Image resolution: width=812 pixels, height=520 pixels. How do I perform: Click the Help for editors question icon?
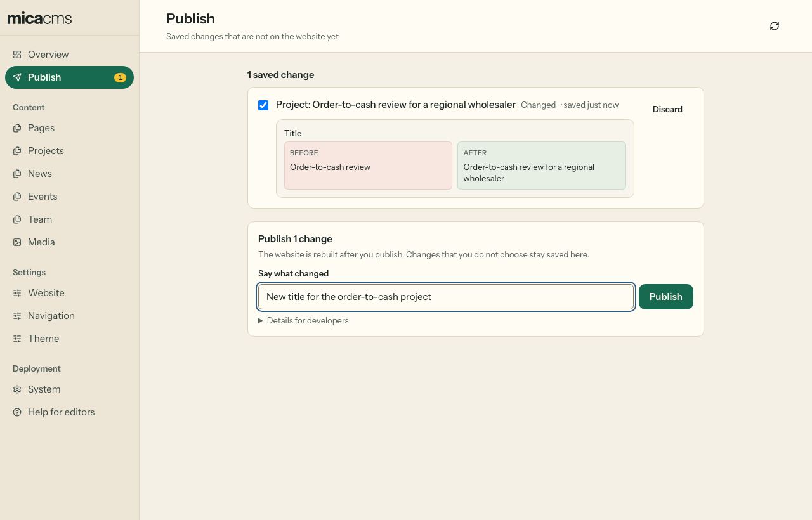coord(17,412)
